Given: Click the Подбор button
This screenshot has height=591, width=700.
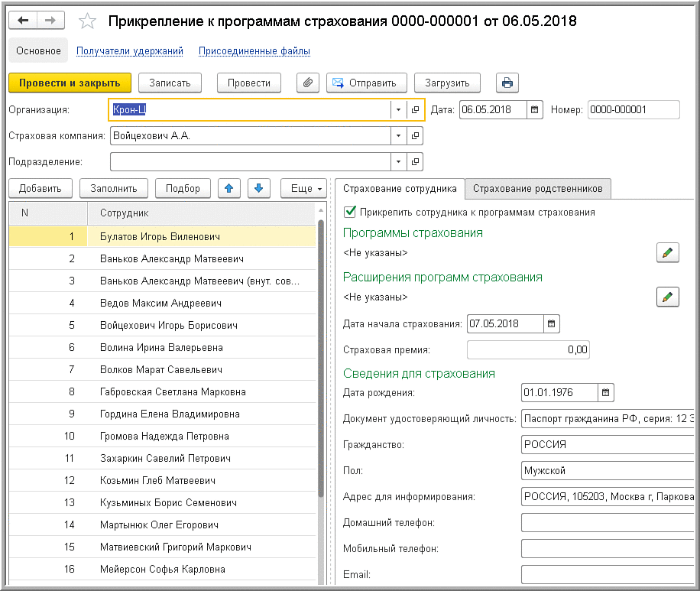Looking at the screenshot, I should (x=183, y=188).
